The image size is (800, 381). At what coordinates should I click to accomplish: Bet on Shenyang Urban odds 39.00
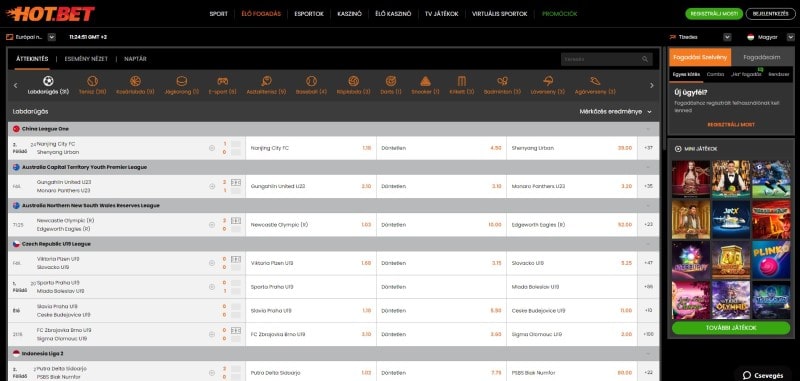572,148
